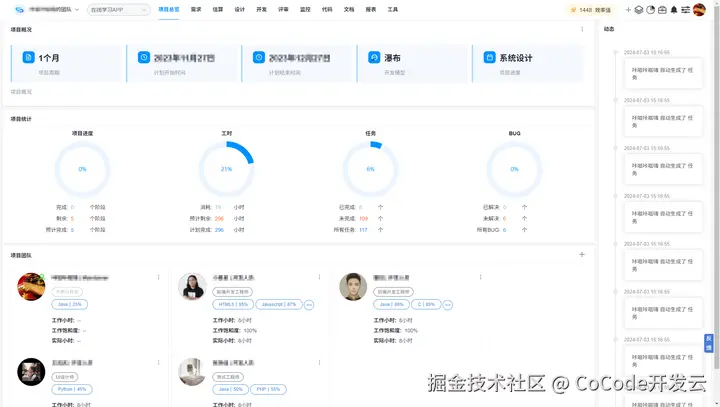The width and height of the screenshot is (720, 407).
Task: Click the briefcase icon in top bar
Action: [x=662, y=10]
